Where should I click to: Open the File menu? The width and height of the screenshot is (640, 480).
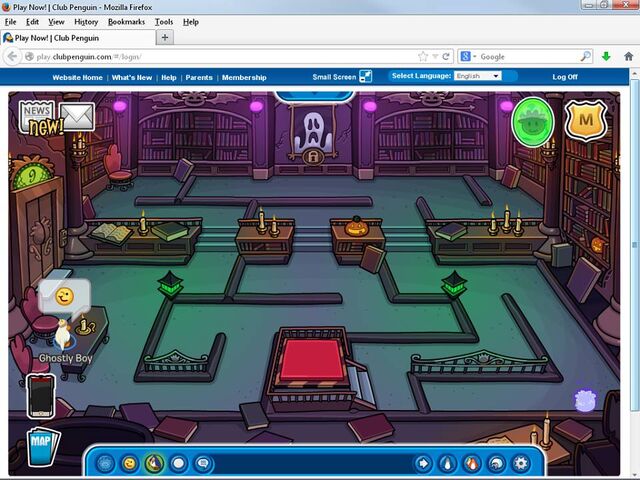11,22
